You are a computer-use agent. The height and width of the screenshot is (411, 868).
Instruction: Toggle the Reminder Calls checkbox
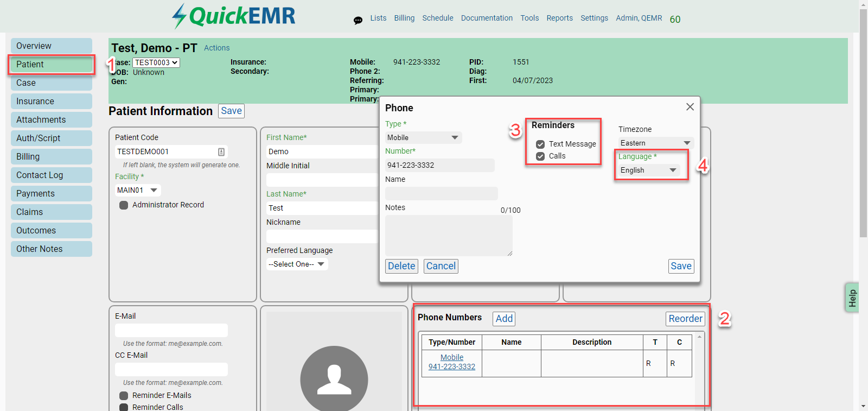click(124, 407)
